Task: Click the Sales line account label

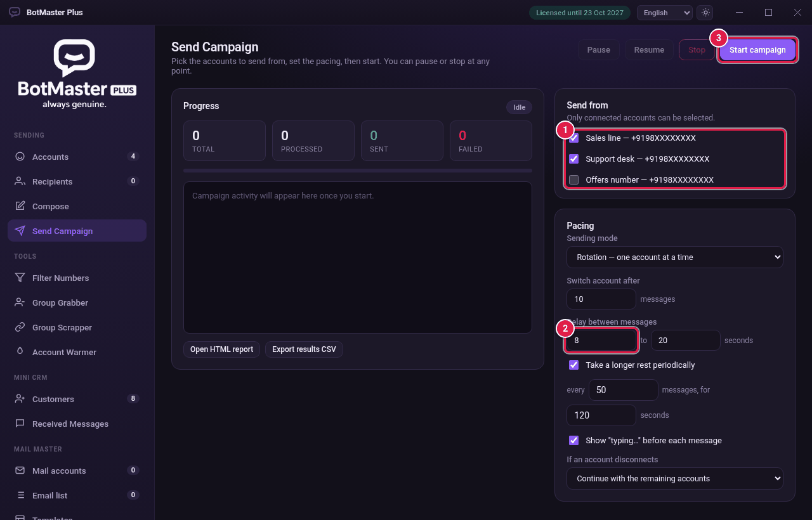Action: [x=641, y=138]
